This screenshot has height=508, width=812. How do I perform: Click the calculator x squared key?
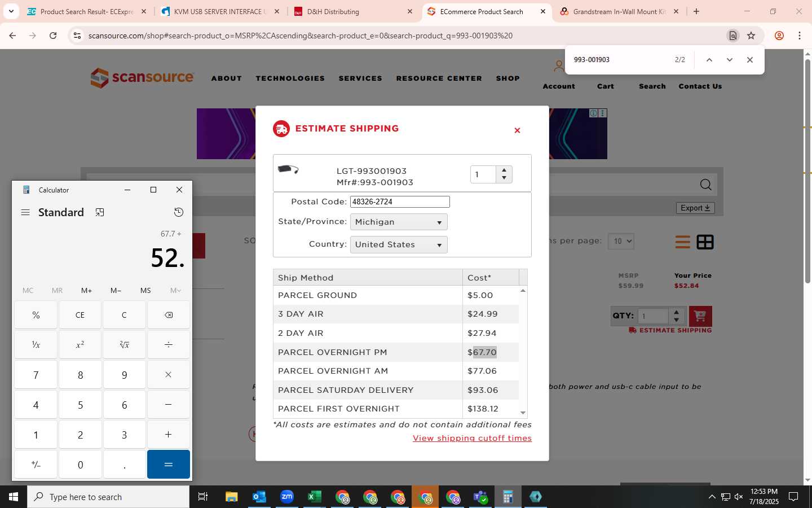[x=80, y=344]
